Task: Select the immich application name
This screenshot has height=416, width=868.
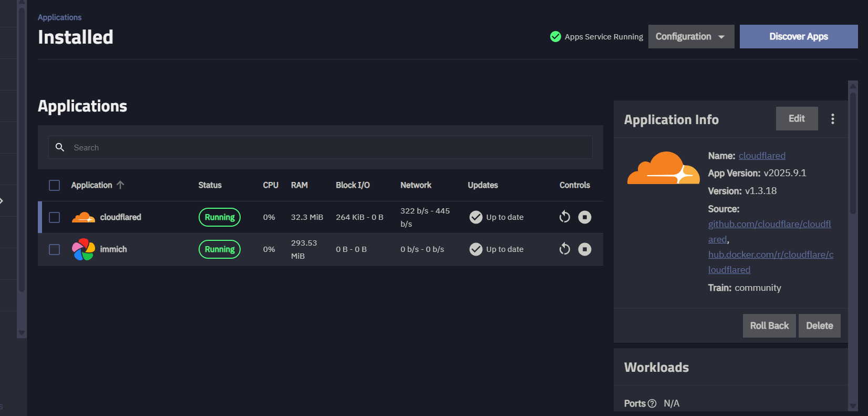Action: (113, 249)
